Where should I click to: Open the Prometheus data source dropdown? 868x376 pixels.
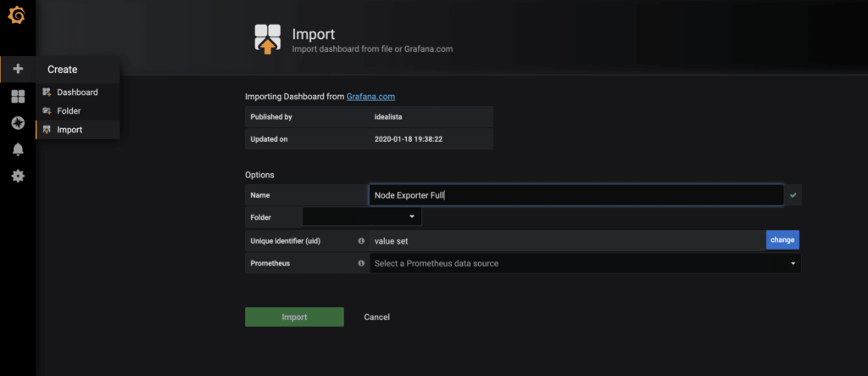pos(585,263)
